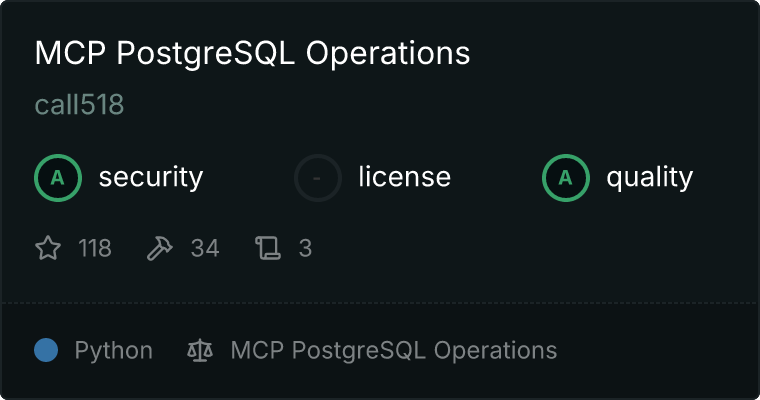Click the count of 3 beside scroll icon
Viewport: 760px width, 400px height.
[305, 248]
